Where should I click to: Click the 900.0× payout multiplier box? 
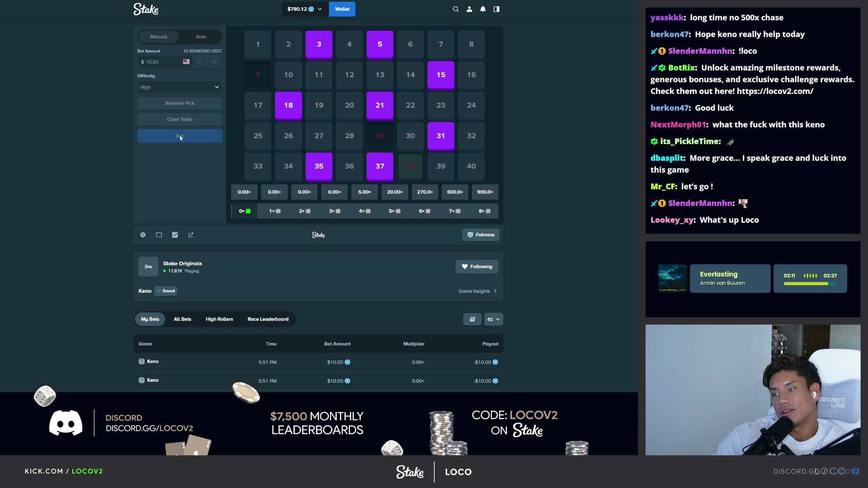[x=485, y=192]
